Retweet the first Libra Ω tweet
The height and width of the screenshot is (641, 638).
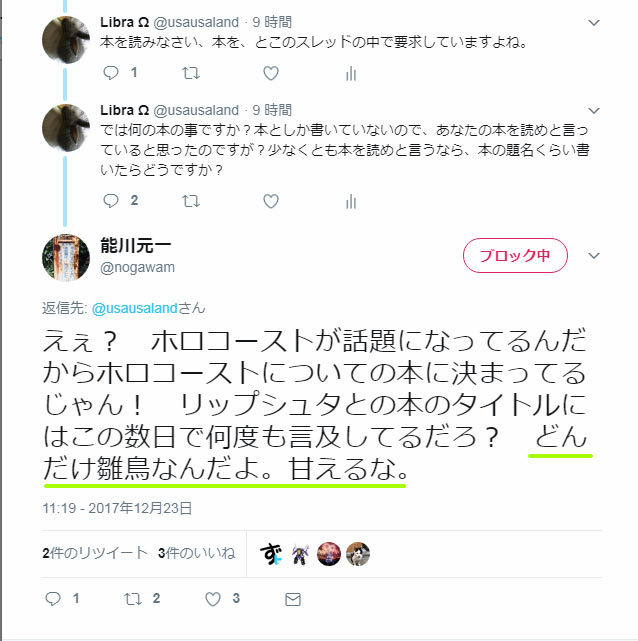pos(190,73)
